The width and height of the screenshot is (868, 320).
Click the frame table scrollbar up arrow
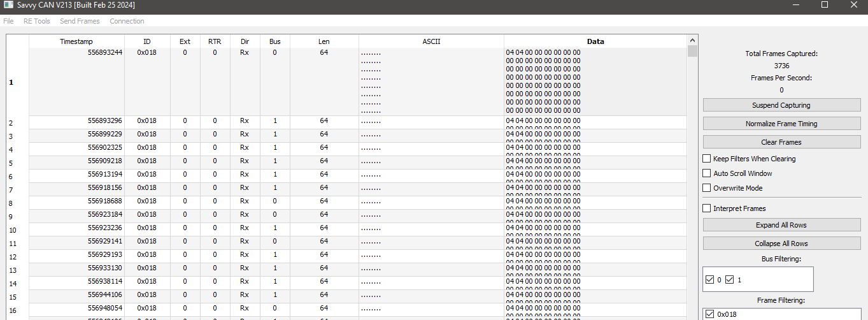click(692, 40)
